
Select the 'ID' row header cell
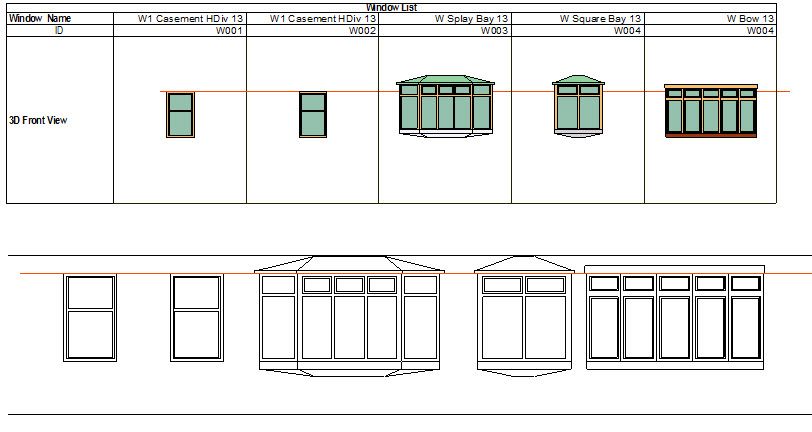(60, 31)
